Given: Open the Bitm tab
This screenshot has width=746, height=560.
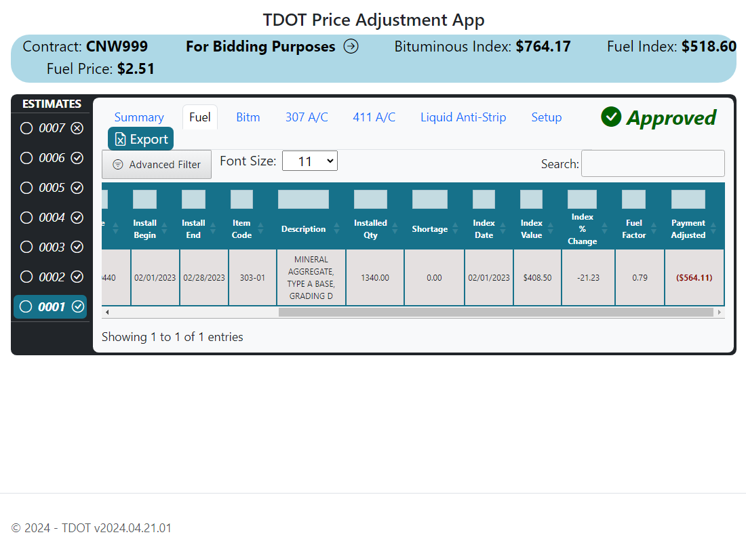Looking at the screenshot, I should click(248, 117).
